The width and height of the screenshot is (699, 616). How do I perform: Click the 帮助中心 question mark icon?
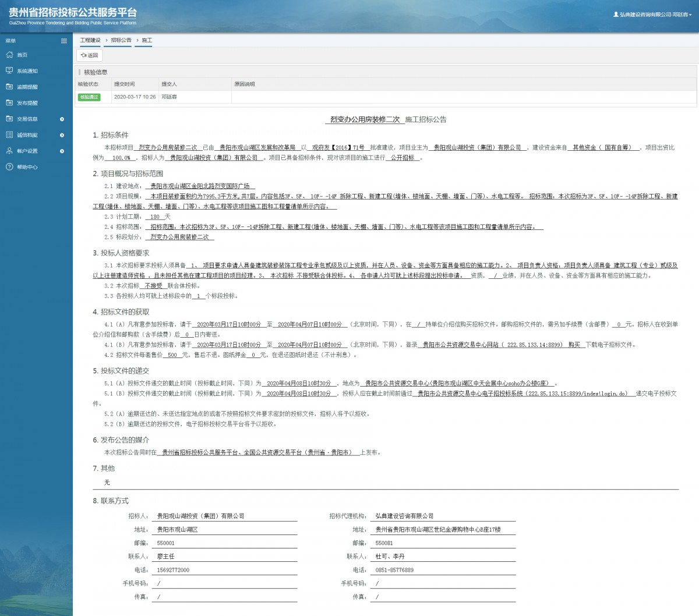(x=9, y=167)
